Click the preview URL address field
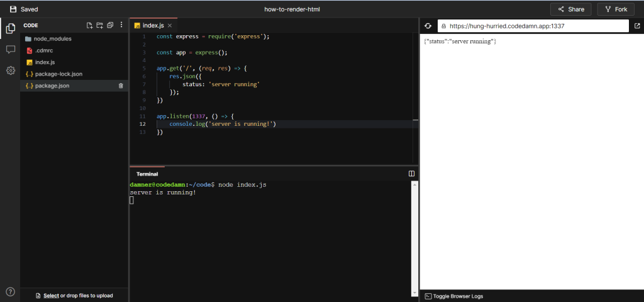644x302 pixels. pos(533,26)
